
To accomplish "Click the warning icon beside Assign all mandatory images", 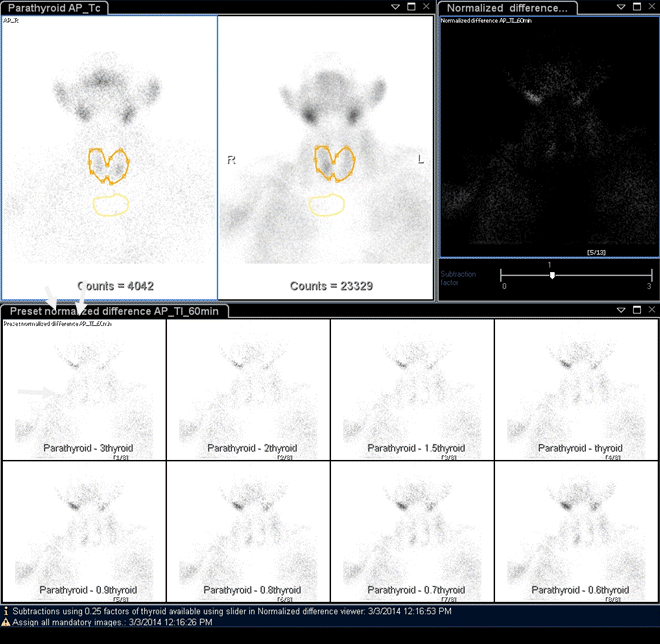I will point(6,621).
